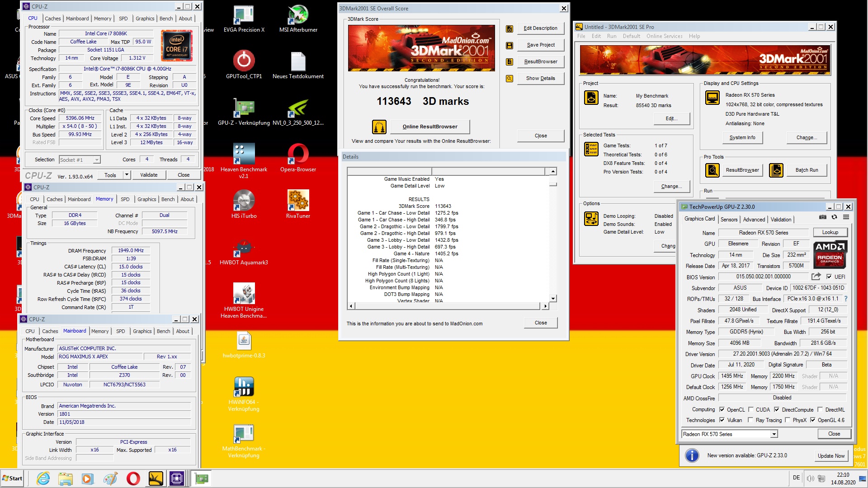Click the PCIe bus interface question mark
Screen dimensions: 868x488
[x=845, y=299]
